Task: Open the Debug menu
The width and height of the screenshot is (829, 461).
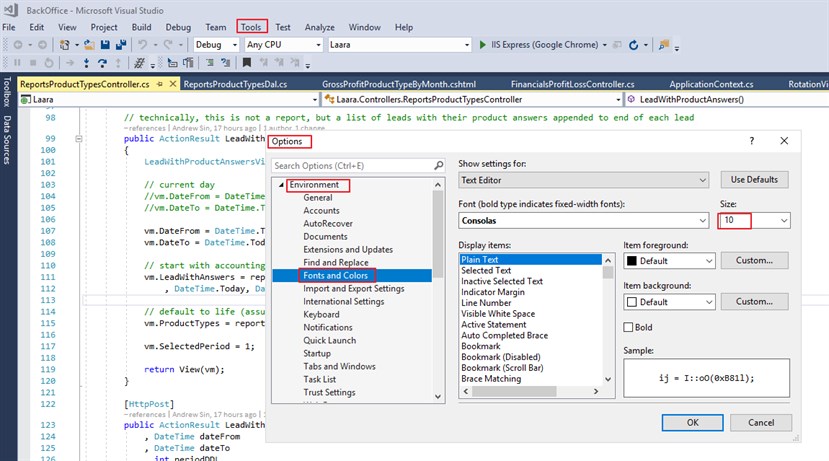Action: 178,27
